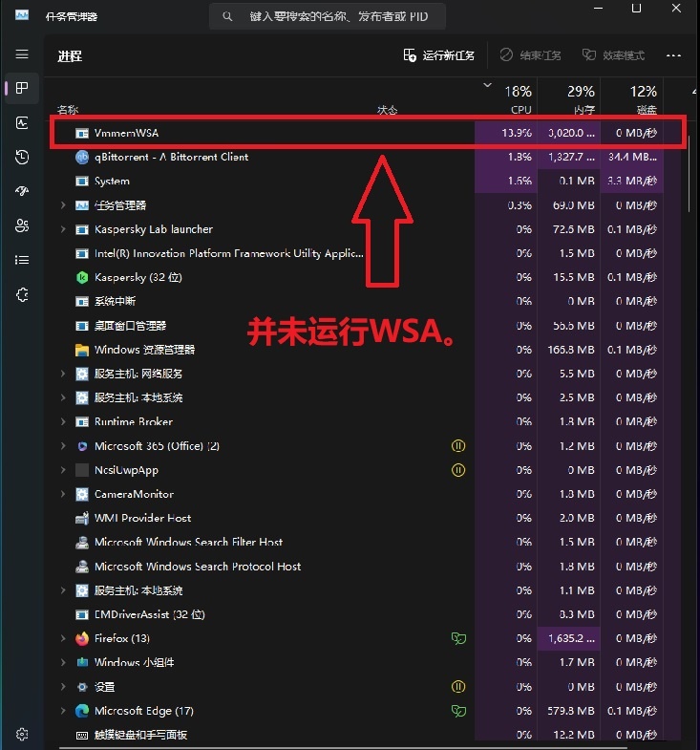Click the vertical scrollbar of process list
700x750 pixels.
689,175
